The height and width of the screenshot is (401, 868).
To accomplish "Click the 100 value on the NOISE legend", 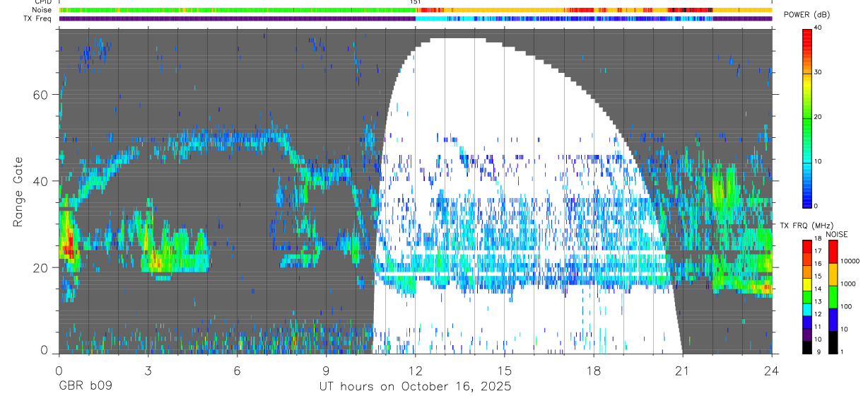I will (x=847, y=306).
